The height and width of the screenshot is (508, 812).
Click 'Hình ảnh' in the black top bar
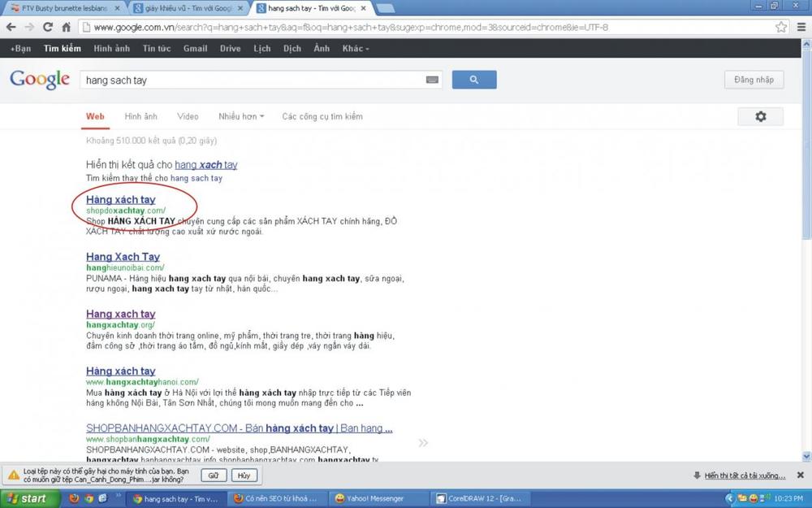tap(112, 48)
